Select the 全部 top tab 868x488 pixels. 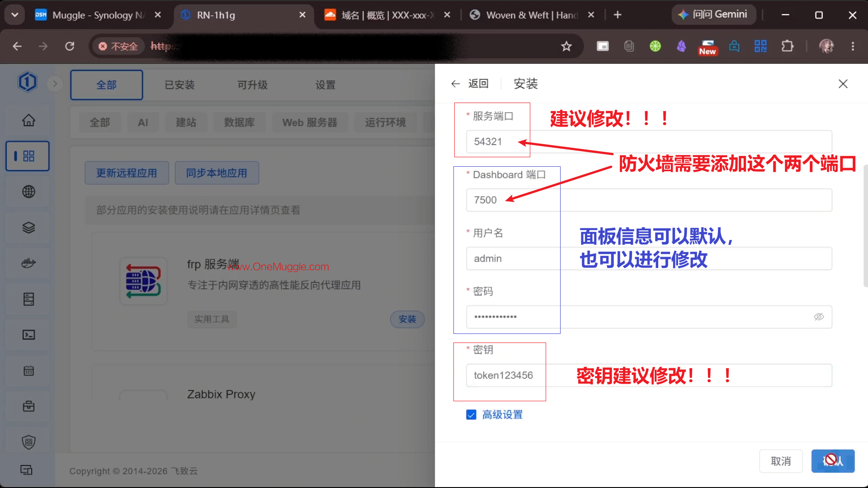pyautogui.click(x=107, y=85)
